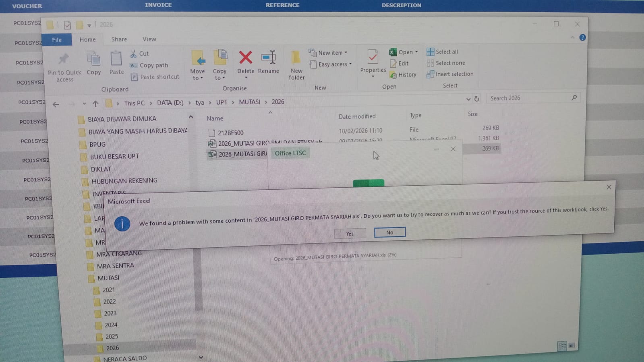Select the NERACA SALDO folder

124,358
